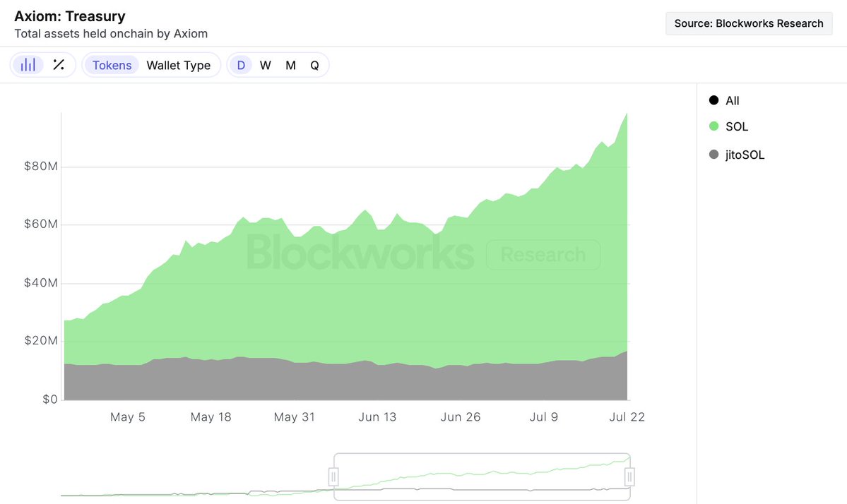Choose weekly (W) interval

click(265, 65)
